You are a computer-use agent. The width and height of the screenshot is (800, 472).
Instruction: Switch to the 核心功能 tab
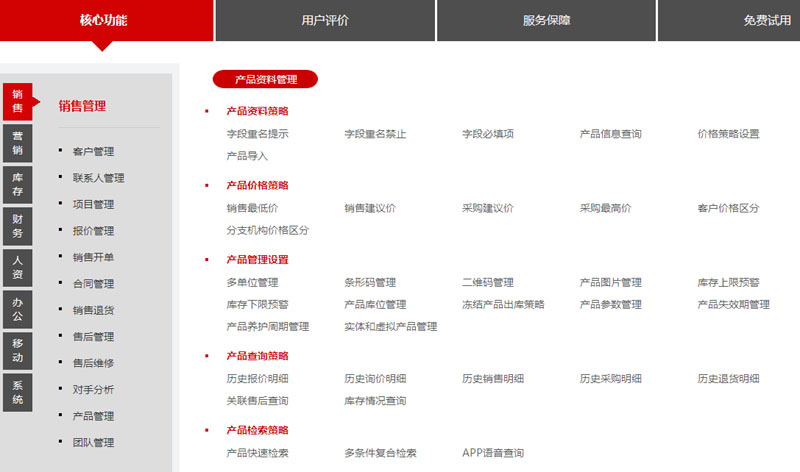[x=104, y=20]
